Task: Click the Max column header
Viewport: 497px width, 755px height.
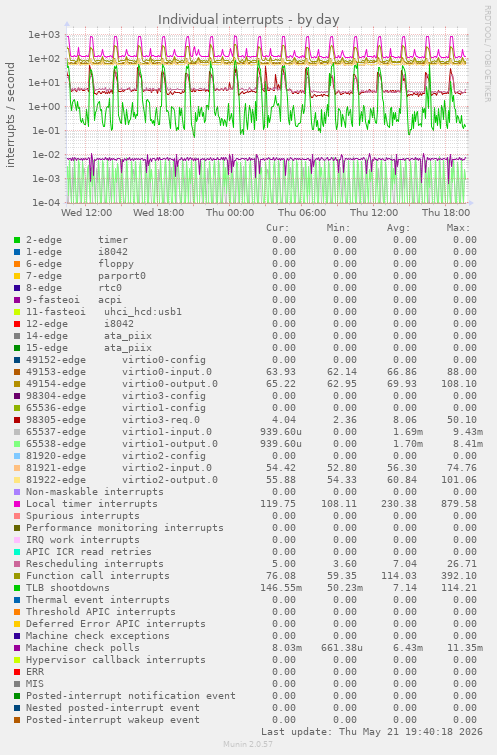Action: tap(458, 228)
